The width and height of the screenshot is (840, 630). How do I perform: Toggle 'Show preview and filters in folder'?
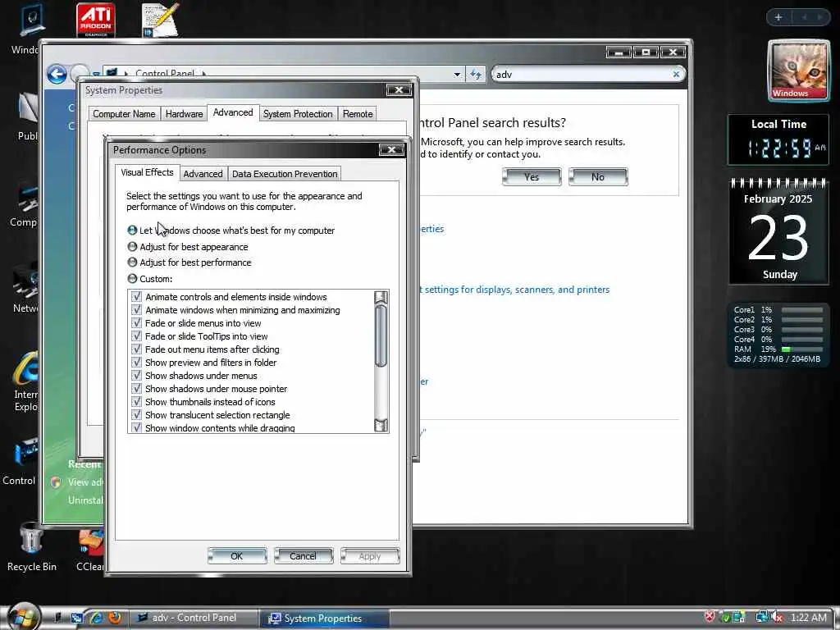coord(137,363)
